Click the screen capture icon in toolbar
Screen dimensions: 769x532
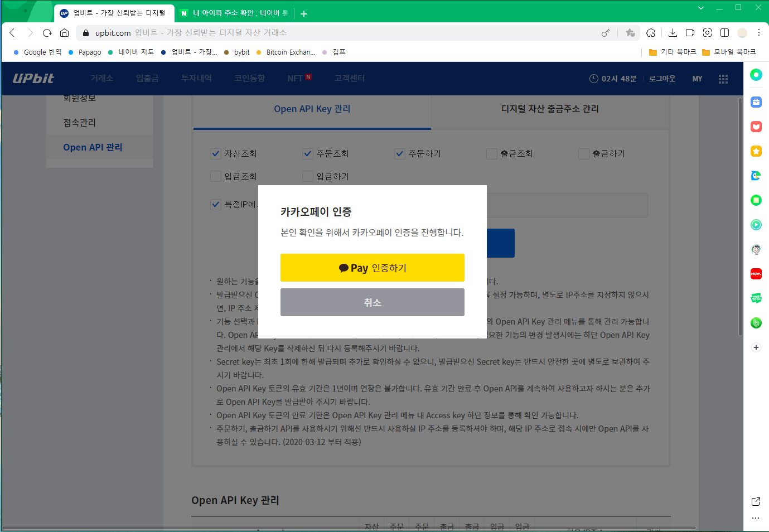[x=707, y=33]
